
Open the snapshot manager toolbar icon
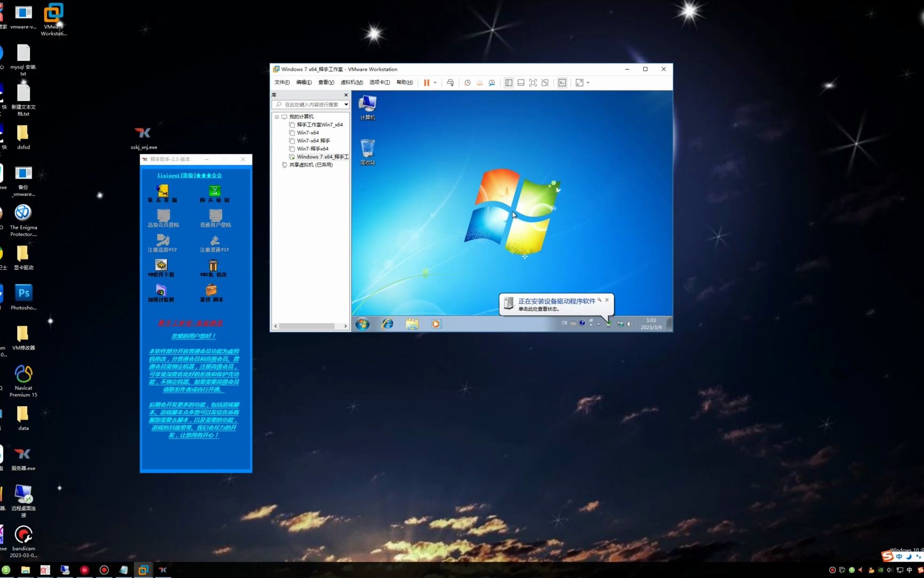coord(491,82)
